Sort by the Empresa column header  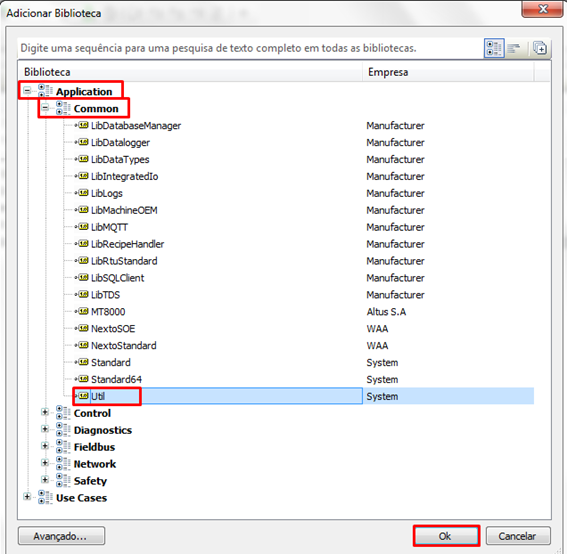tap(448, 72)
